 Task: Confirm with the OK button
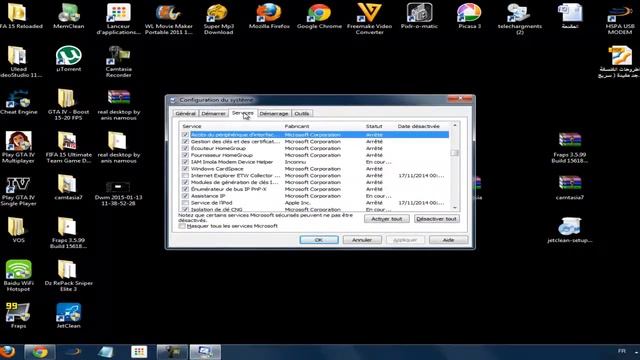click(319, 240)
